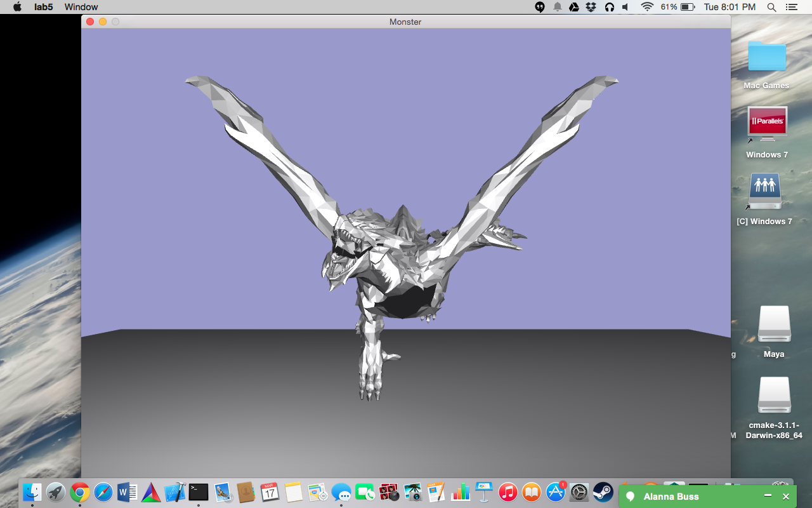Launch Pages from the Dock

click(x=436, y=492)
